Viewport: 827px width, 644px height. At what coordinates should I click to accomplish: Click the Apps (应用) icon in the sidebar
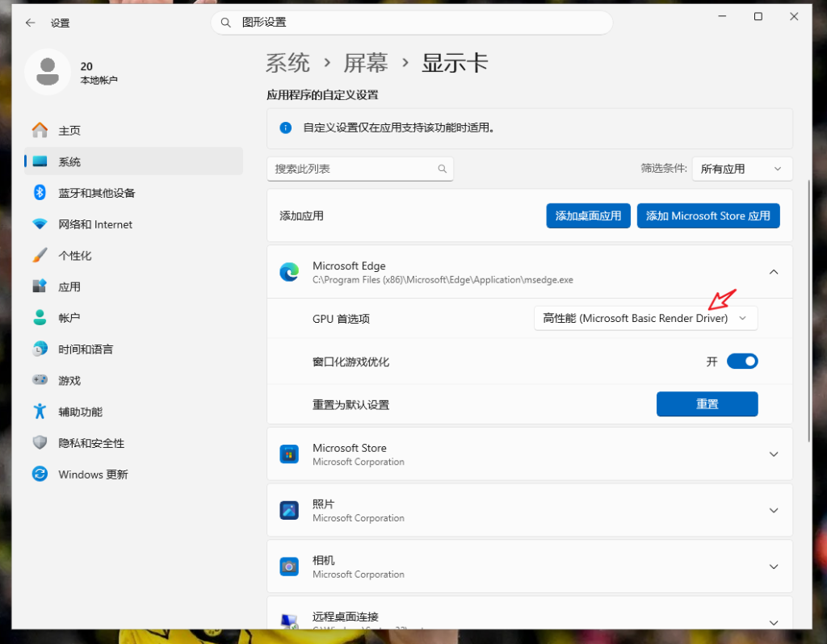tap(40, 286)
